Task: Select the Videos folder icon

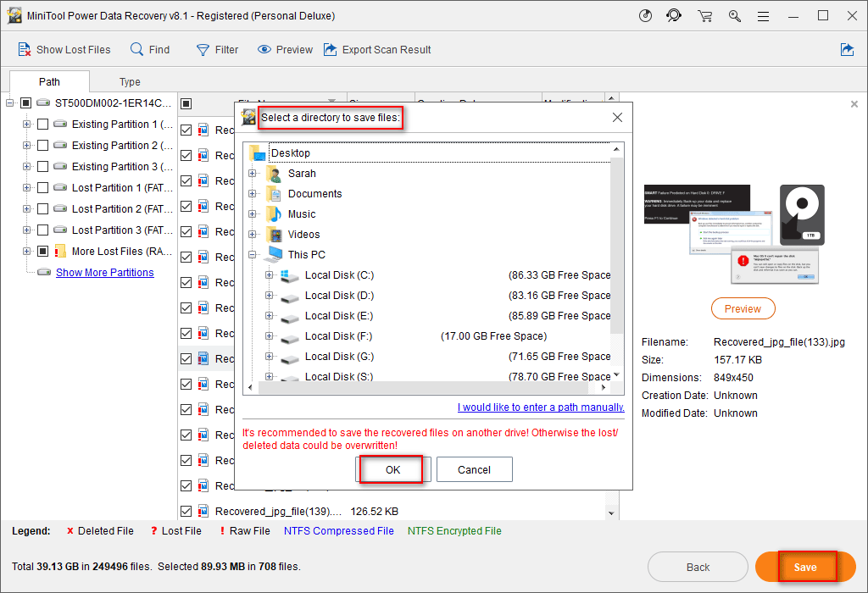Action: tap(274, 235)
